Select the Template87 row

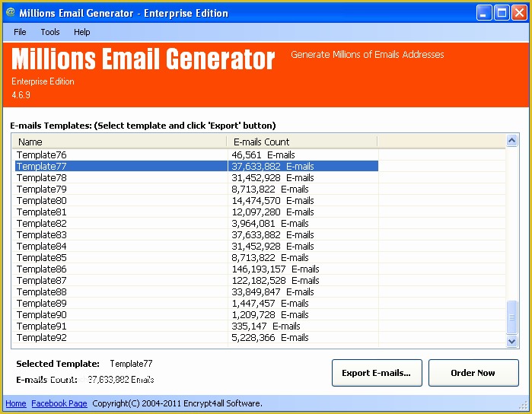pyautogui.click(x=197, y=281)
